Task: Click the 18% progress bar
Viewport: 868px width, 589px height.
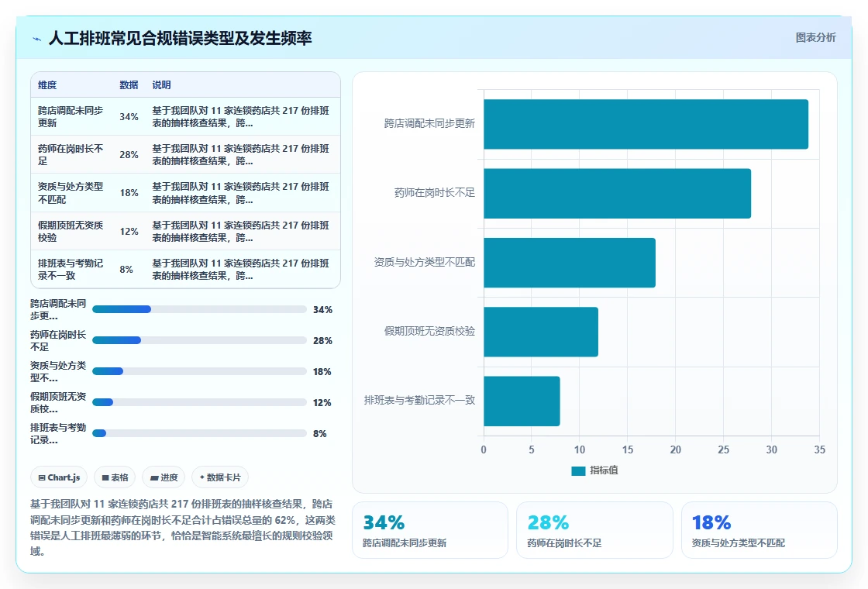Action: click(x=199, y=371)
